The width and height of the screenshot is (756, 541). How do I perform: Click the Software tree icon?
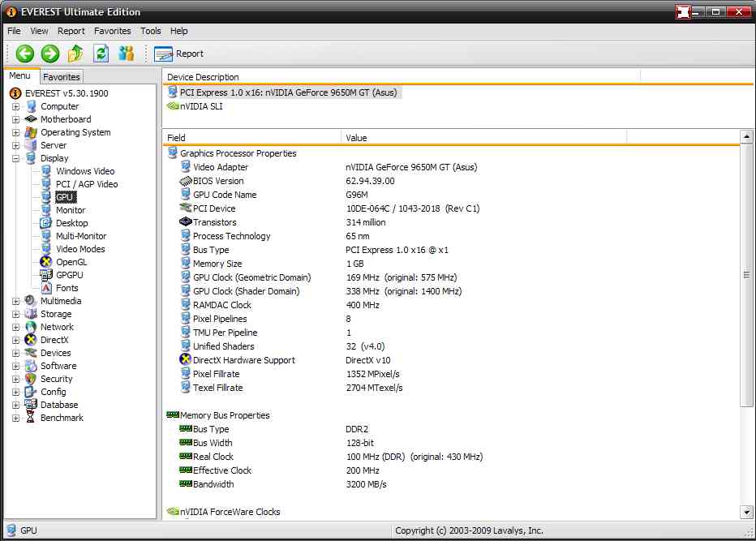[x=31, y=366]
